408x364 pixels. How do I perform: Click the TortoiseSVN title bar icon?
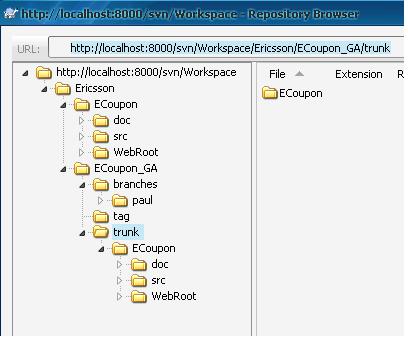pos(11,14)
